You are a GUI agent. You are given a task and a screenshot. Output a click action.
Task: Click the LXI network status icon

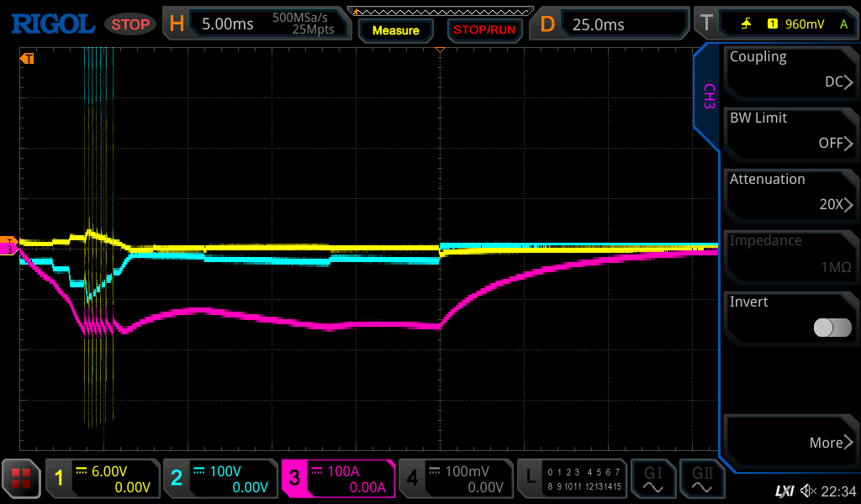click(784, 491)
